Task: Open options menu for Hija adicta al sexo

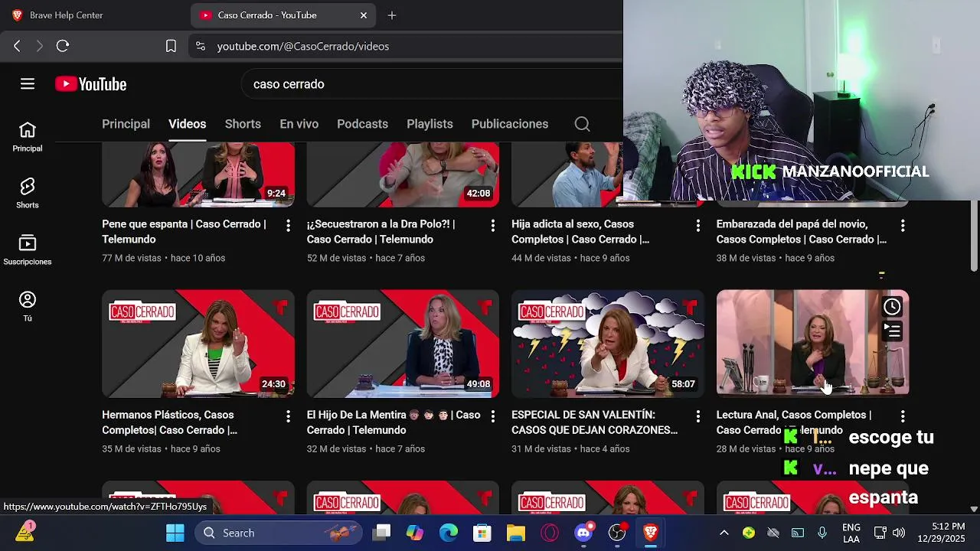Action: (x=697, y=226)
